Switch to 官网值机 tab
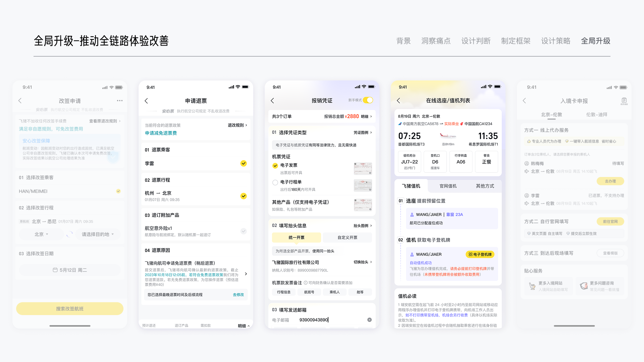The width and height of the screenshot is (644, 362). coord(448,186)
